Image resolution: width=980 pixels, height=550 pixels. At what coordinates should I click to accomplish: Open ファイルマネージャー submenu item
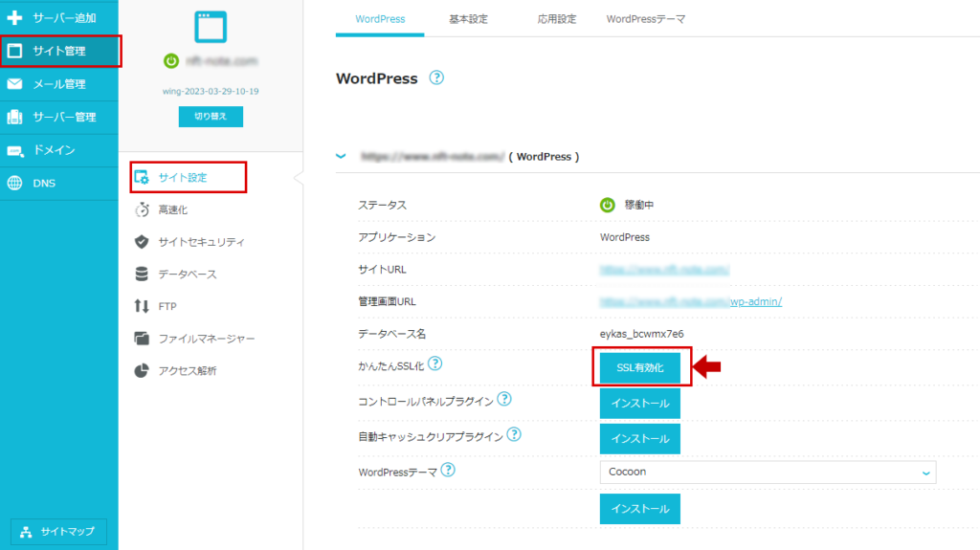[207, 339]
